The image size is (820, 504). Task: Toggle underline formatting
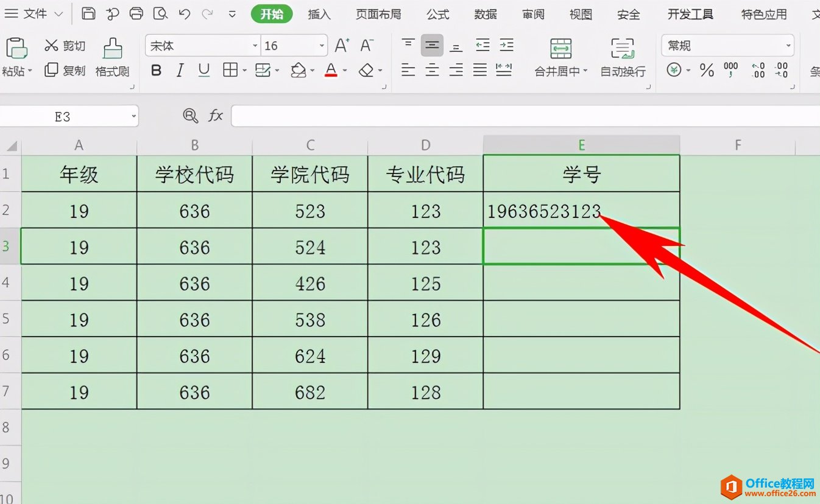(x=204, y=71)
